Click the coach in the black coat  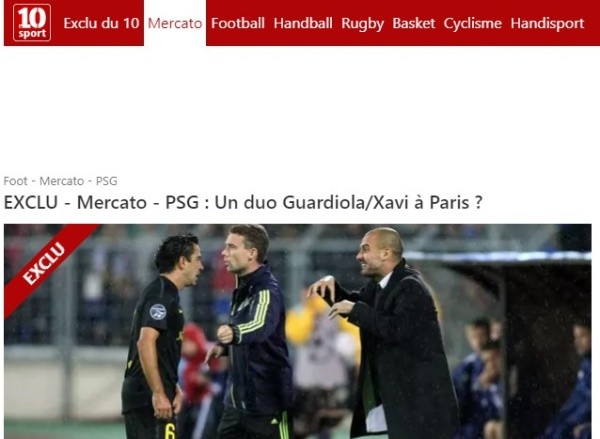click(x=390, y=333)
